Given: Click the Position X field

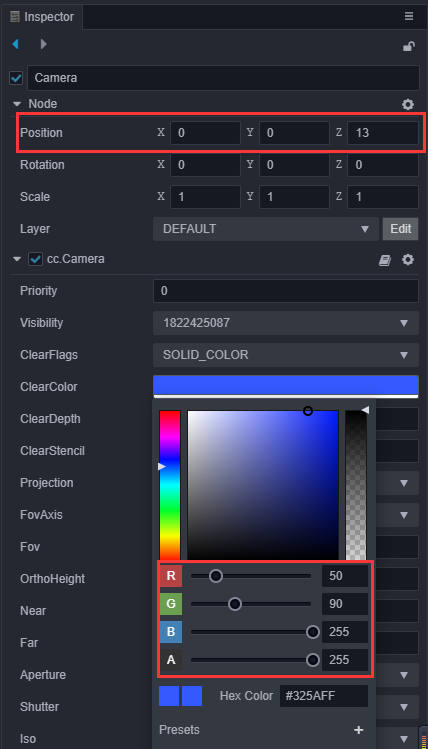Looking at the screenshot, I should pos(205,133).
